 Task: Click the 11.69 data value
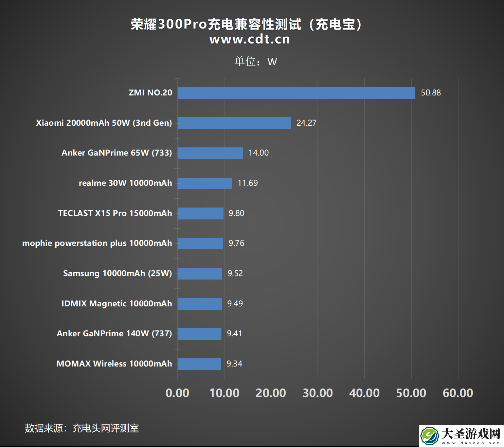tap(248, 183)
